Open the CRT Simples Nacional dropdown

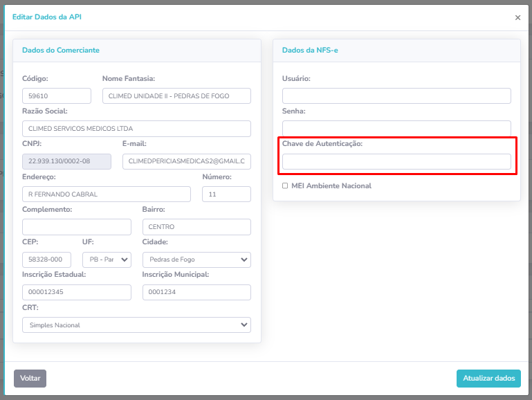point(136,325)
